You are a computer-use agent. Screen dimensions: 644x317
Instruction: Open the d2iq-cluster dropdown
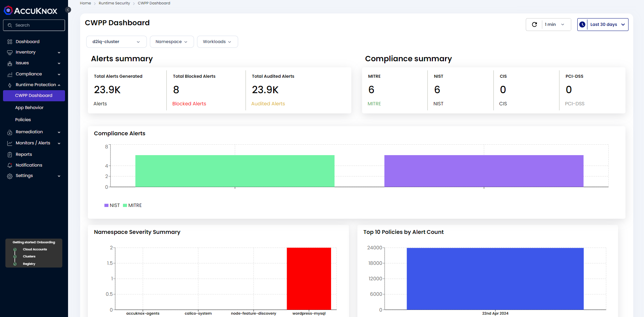117,42
